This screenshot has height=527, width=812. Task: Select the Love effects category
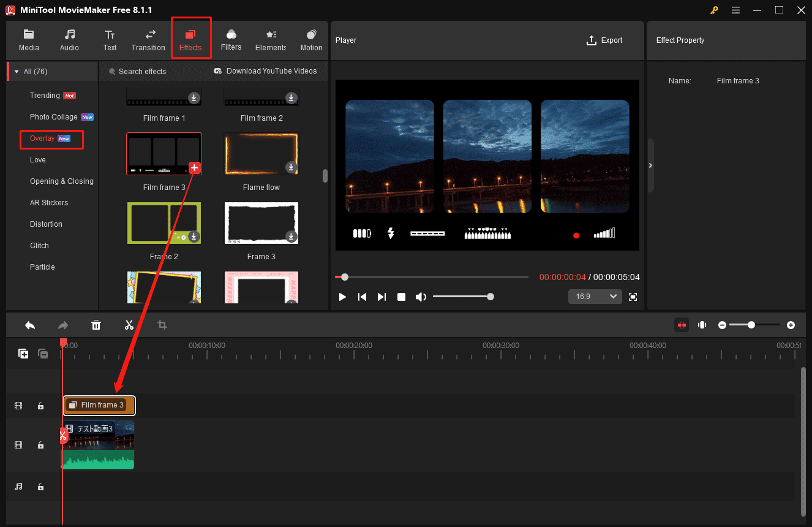click(38, 160)
